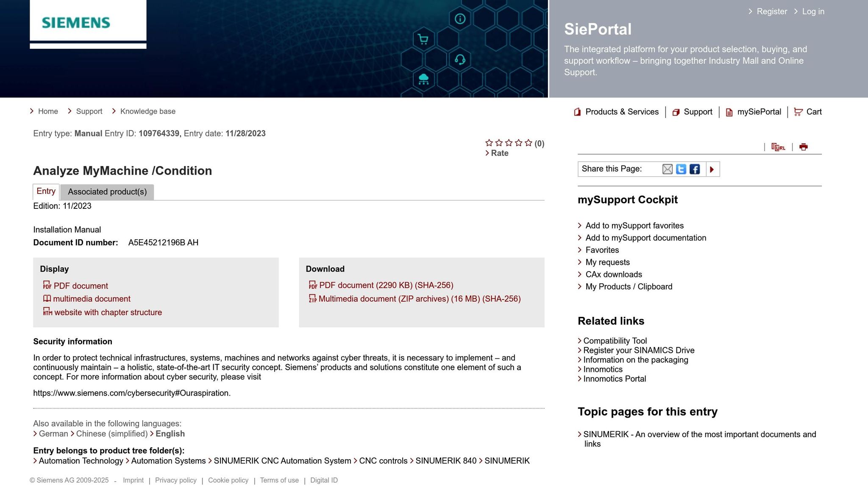868x488 pixels.
Task: Click the first rating star
Action: pyautogui.click(x=489, y=143)
